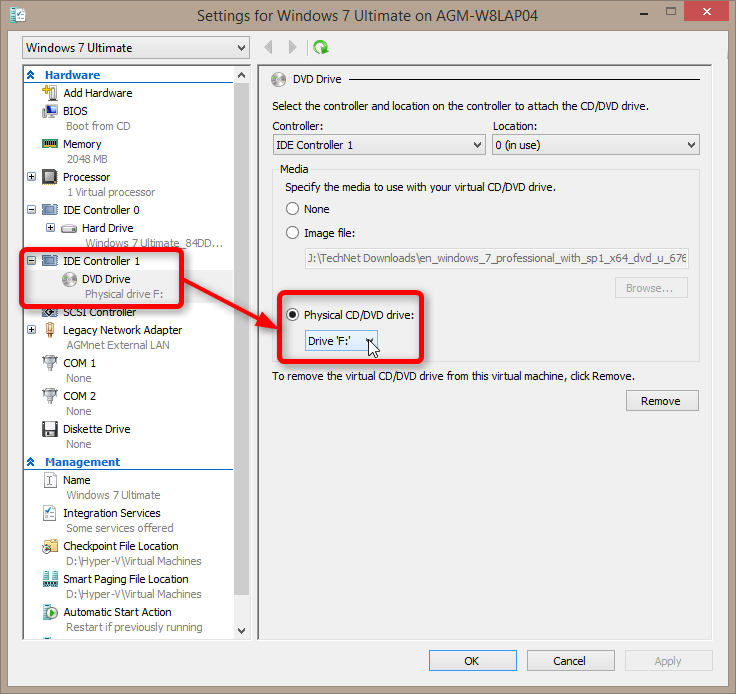Select the Legacy Network Adapter icon
736x694 pixels.
[50, 330]
